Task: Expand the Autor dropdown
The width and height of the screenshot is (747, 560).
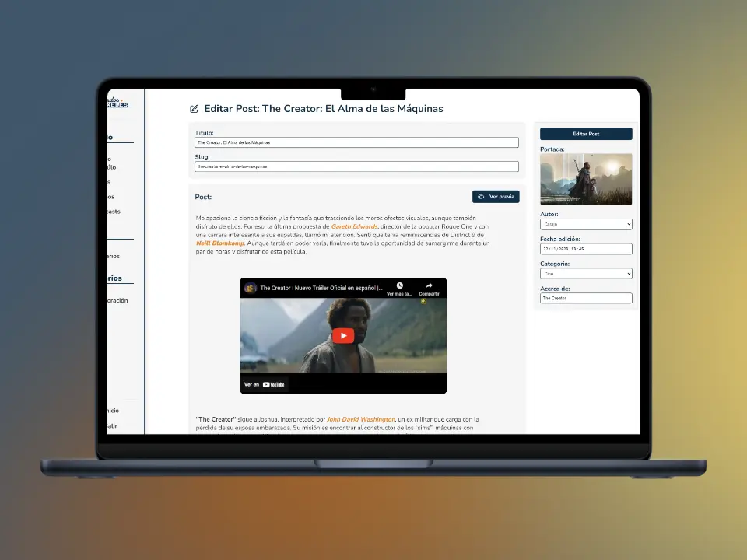Action: click(586, 224)
